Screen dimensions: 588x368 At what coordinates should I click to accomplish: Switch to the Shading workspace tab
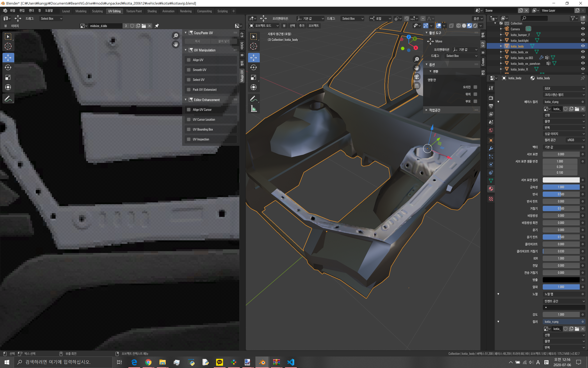pos(152,11)
